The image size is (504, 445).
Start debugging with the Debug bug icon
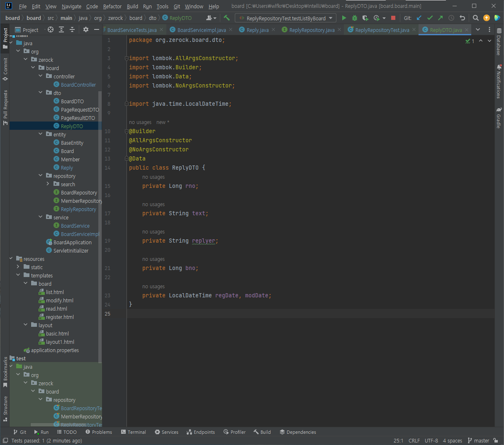pos(355,18)
